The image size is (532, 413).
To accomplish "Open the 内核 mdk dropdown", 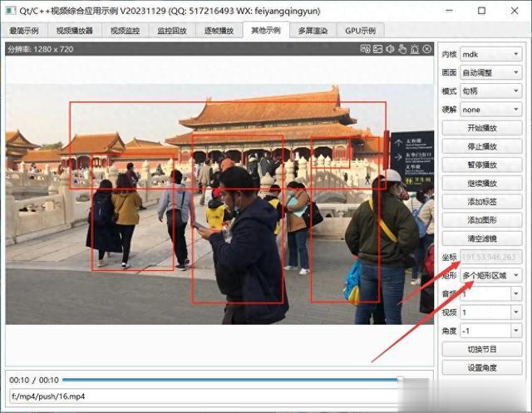I will point(491,54).
